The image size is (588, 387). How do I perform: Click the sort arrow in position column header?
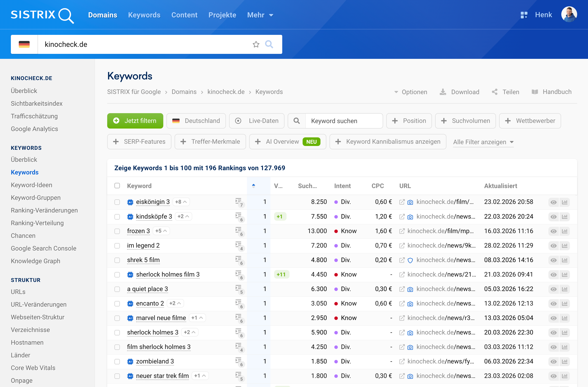coord(254,186)
